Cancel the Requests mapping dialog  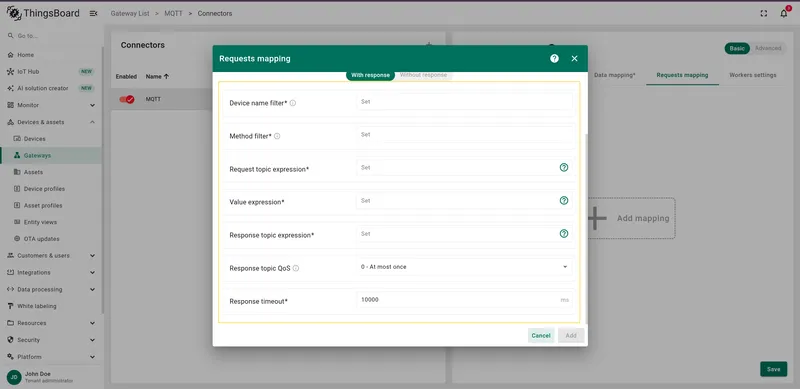coord(541,335)
